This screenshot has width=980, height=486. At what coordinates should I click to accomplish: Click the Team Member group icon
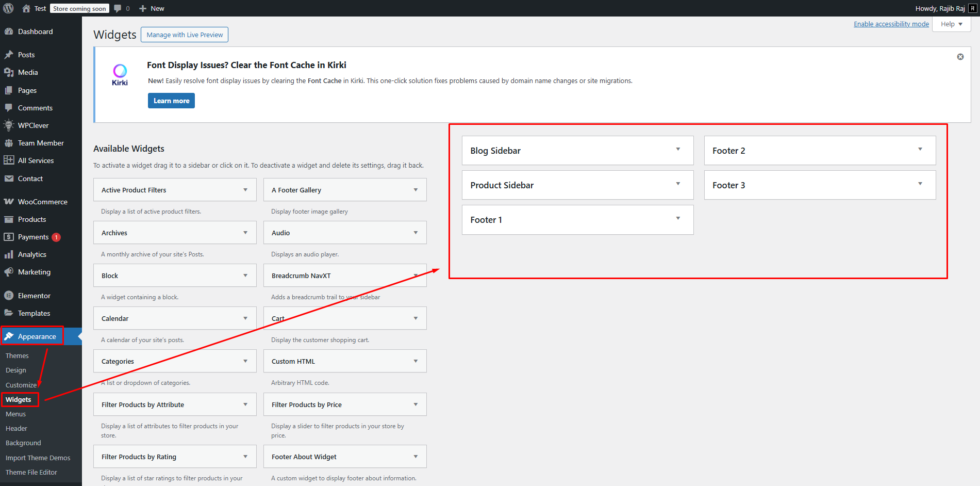9,143
